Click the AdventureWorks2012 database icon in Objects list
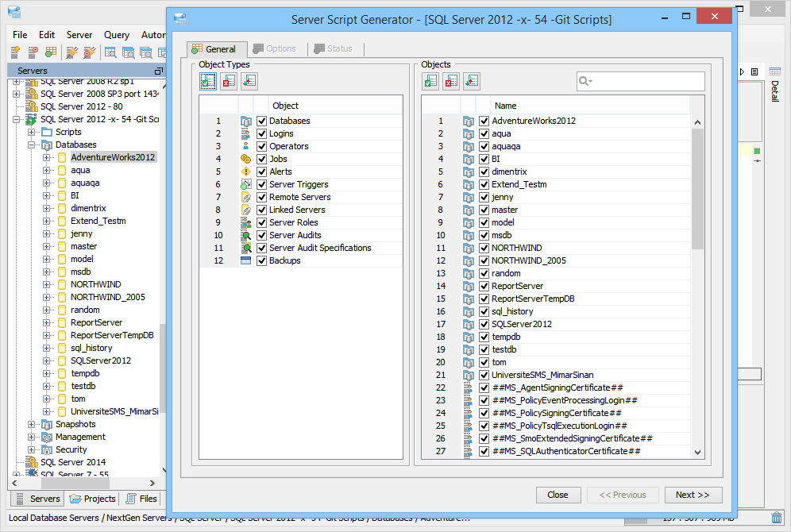791x532 pixels. (469, 121)
